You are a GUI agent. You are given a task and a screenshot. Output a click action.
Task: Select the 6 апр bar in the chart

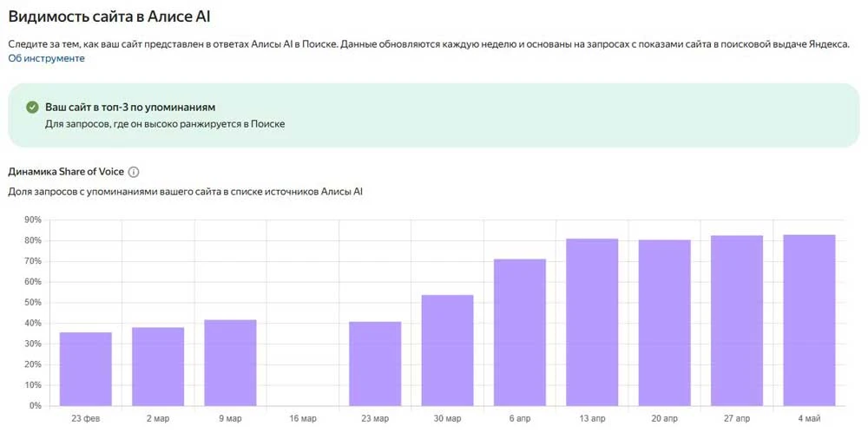click(520, 332)
